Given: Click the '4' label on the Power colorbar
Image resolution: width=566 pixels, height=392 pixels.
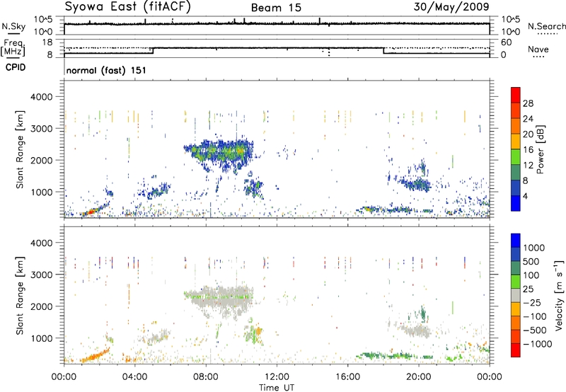Looking at the screenshot, I should (x=526, y=196).
